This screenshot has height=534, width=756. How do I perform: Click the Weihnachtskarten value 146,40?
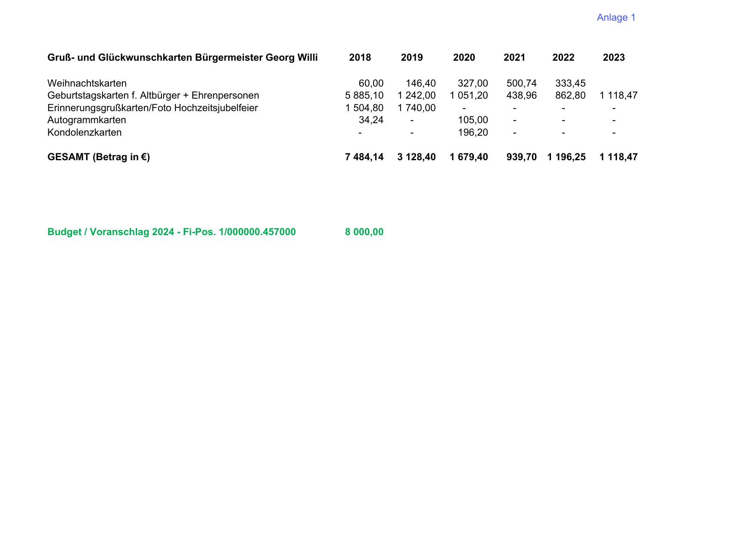click(420, 83)
